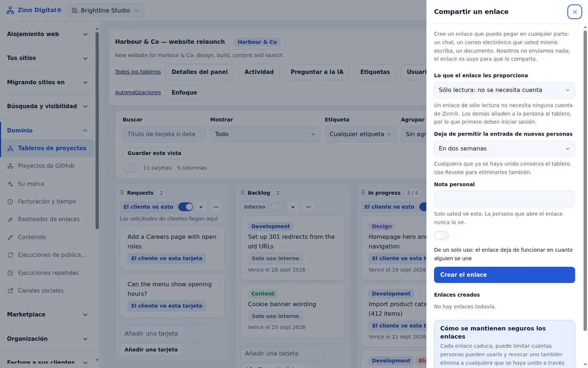Open the Brightline Studio organization dropdown
588x368 pixels.
[x=105, y=11]
